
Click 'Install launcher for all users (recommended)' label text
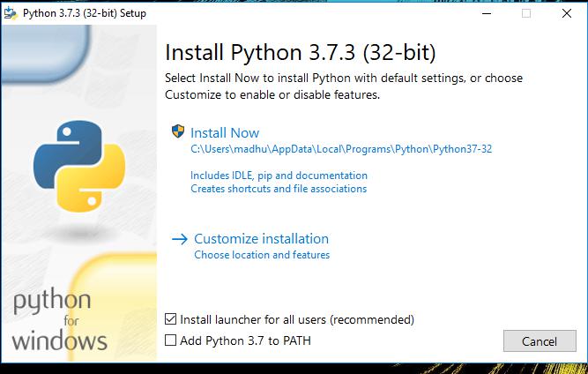coord(297,319)
